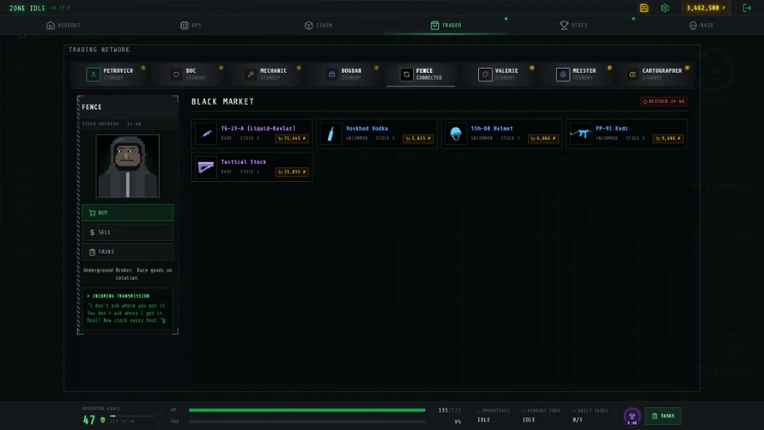This screenshot has height=430, width=764.
Task: Switch to Buy mode
Action: pyautogui.click(x=128, y=213)
